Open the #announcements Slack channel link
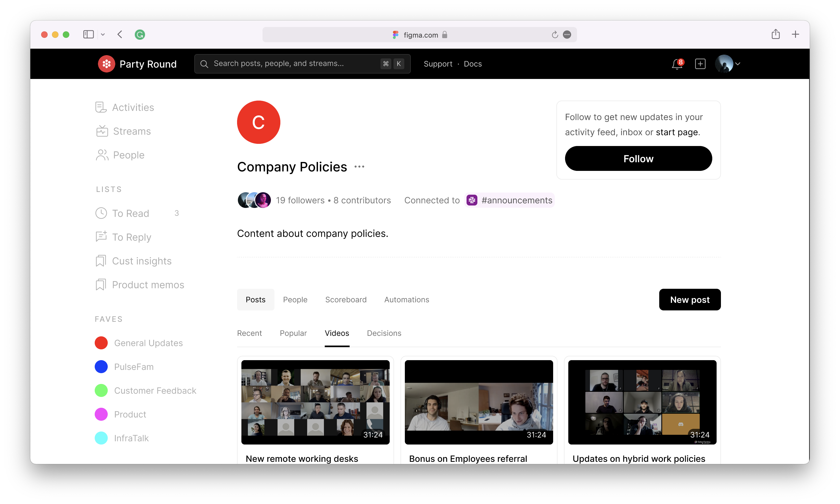Viewport: 840px width, 504px height. (510, 200)
